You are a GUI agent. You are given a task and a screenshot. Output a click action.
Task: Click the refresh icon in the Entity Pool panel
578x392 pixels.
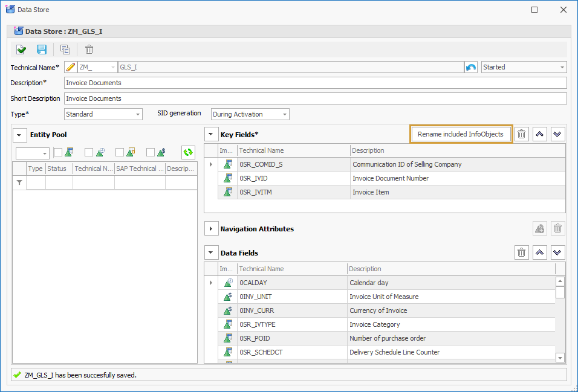pos(187,152)
